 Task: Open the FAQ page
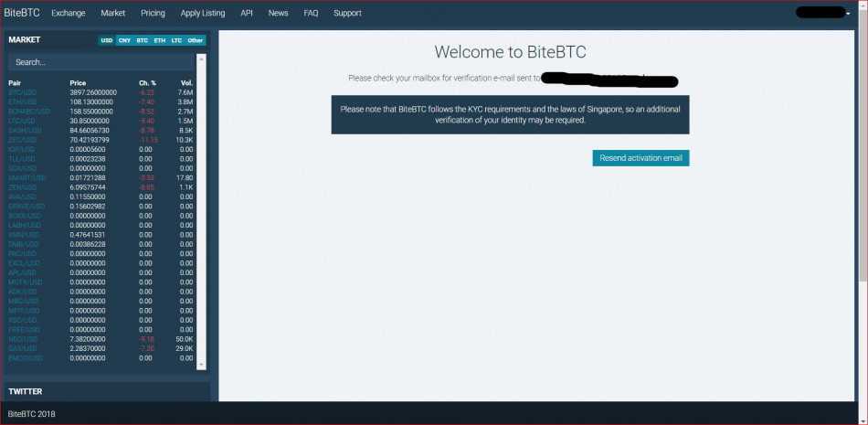coord(311,13)
